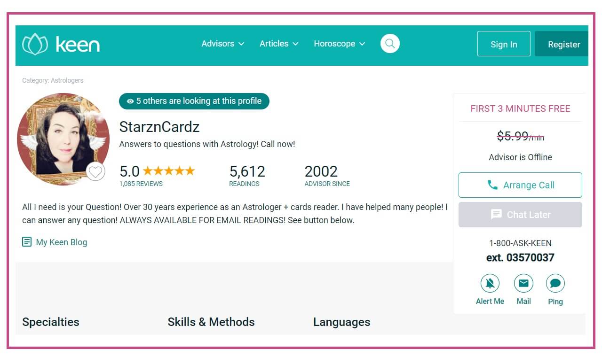Expand the Horoscope dropdown menu
The image size is (602, 364).
click(339, 44)
